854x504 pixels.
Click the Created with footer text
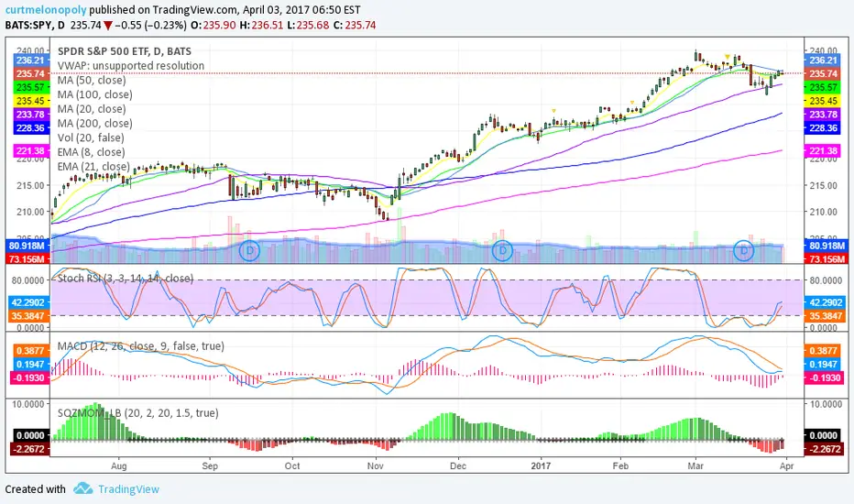tap(35, 489)
